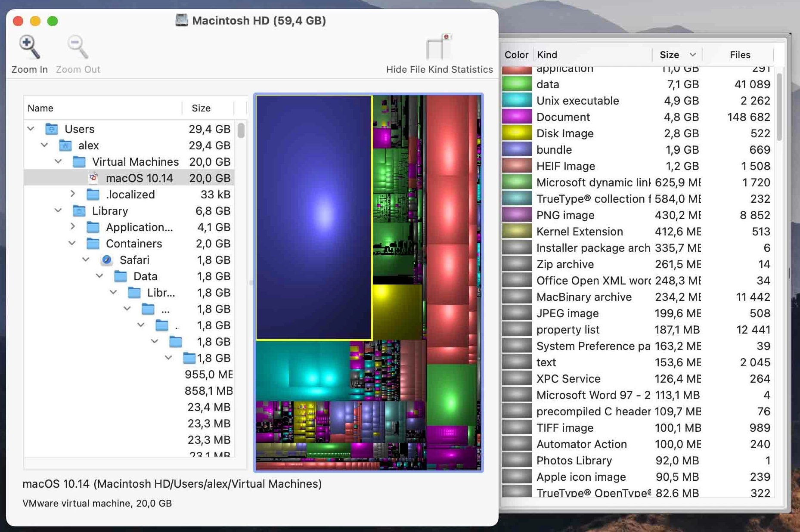This screenshot has width=800, height=532.
Task: Select the Apple icon image row
Action: 638,477
